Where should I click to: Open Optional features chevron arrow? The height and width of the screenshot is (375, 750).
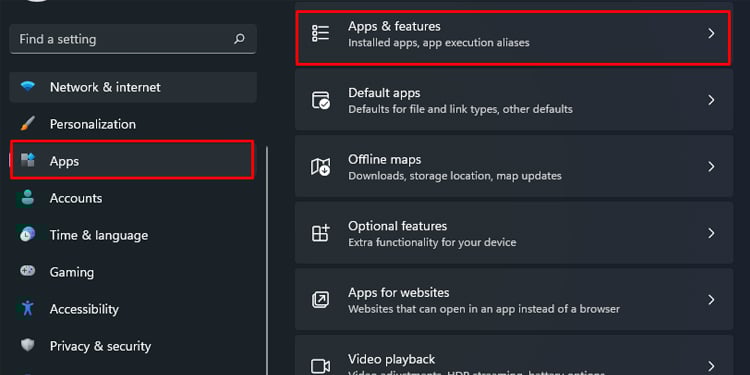pos(711,233)
